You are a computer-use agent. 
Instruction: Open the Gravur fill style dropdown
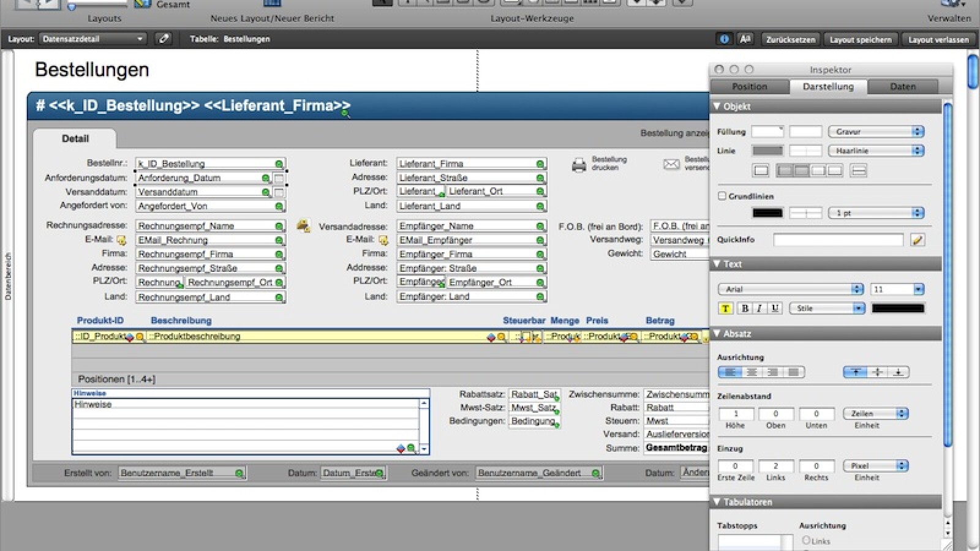point(876,131)
